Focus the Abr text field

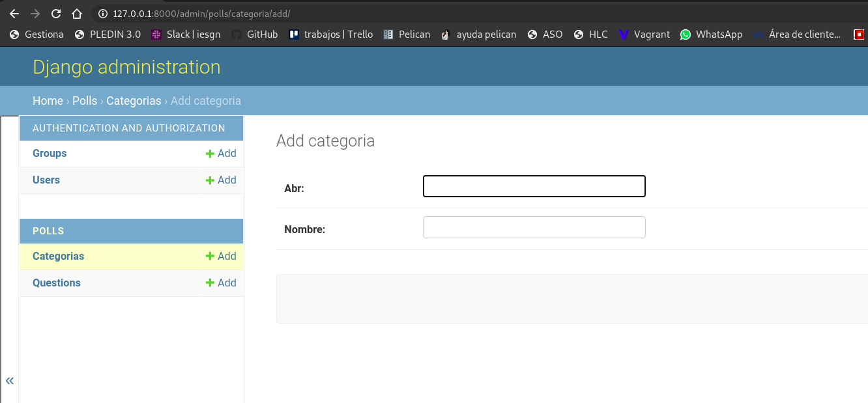point(534,186)
